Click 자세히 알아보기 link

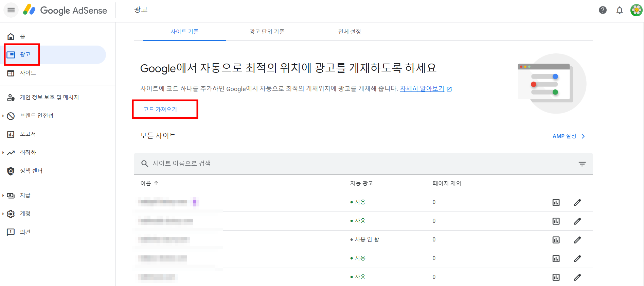[x=422, y=89]
